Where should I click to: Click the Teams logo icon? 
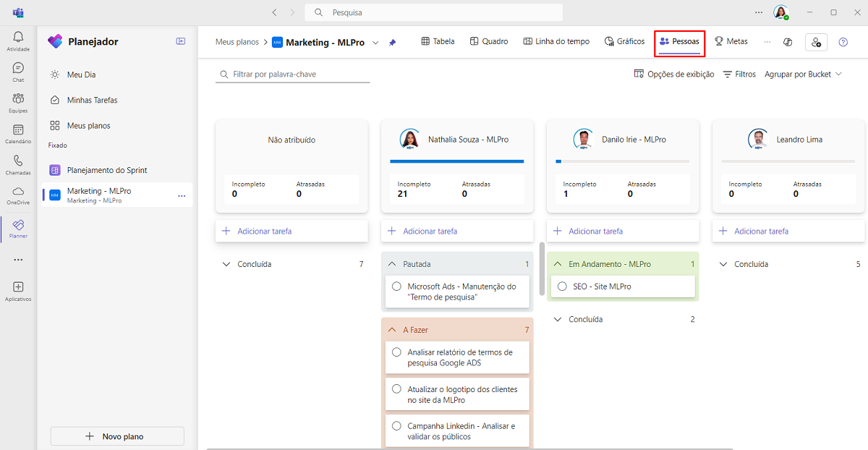[x=18, y=12]
